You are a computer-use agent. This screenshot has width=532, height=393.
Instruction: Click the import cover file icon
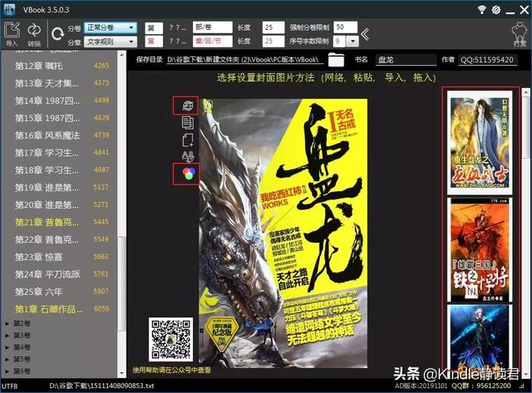point(188,140)
